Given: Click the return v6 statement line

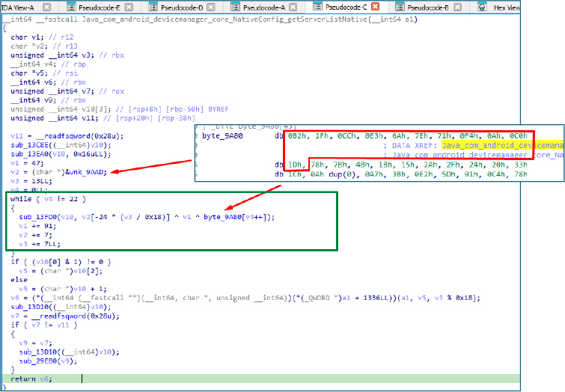Looking at the screenshot, I should 28,379.
